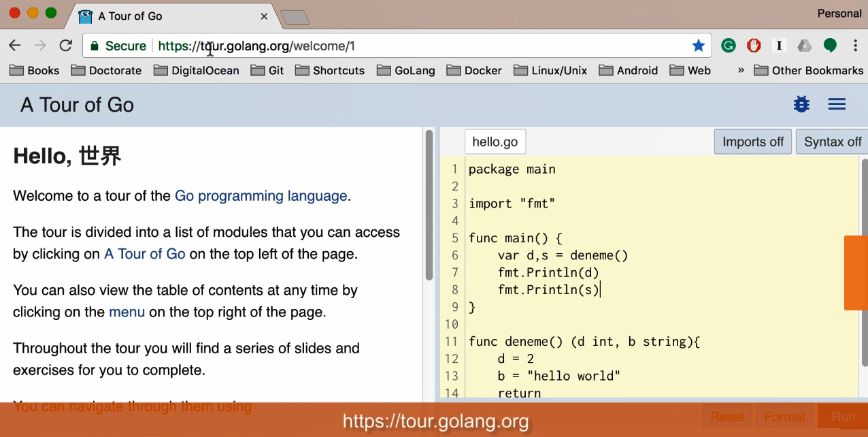
Task: Click the "fmt.Println(d)" code line
Action: coord(548,272)
